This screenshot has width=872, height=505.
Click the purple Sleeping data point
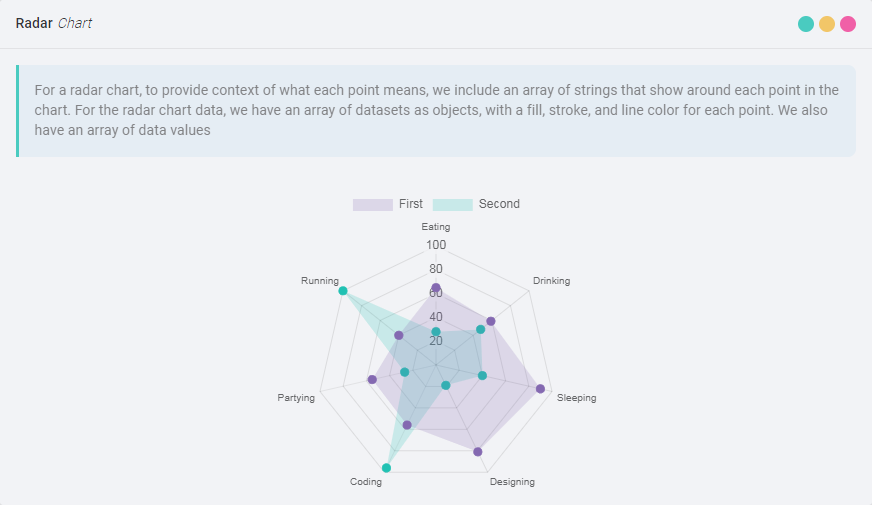[x=541, y=389]
